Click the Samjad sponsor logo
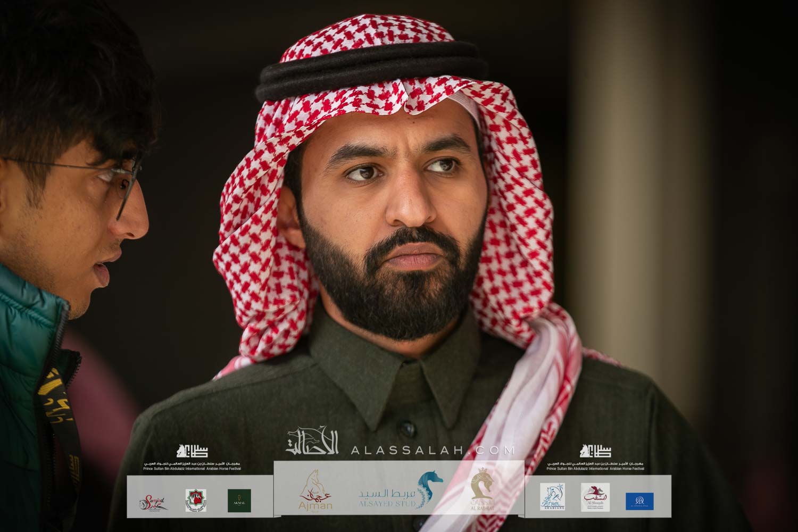This screenshot has height=532, width=798. click(151, 501)
